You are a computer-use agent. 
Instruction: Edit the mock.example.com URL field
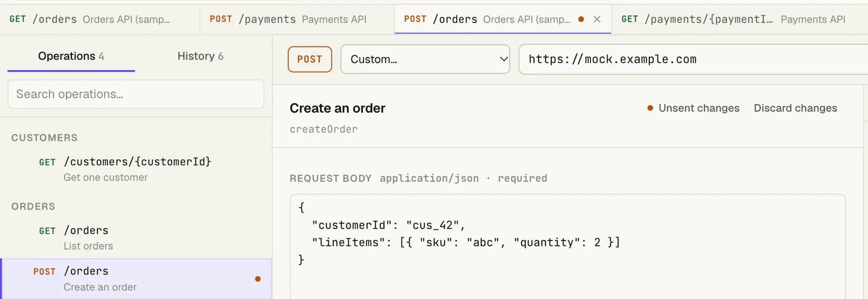pos(693,59)
